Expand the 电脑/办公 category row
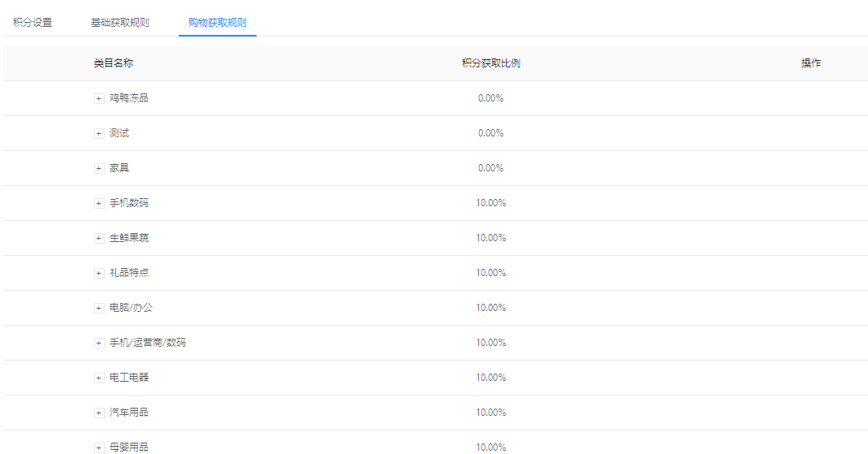 [99, 308]
